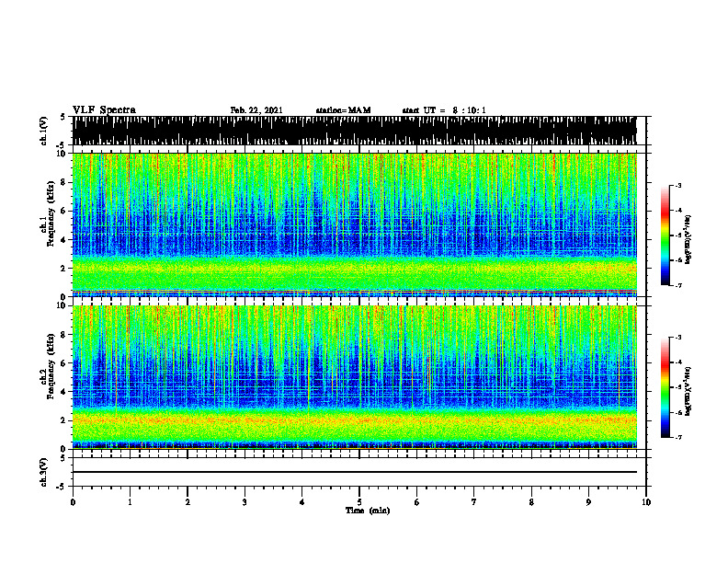
Task: Click the time axis tick label "3"
Action: (x=245, y=502)
